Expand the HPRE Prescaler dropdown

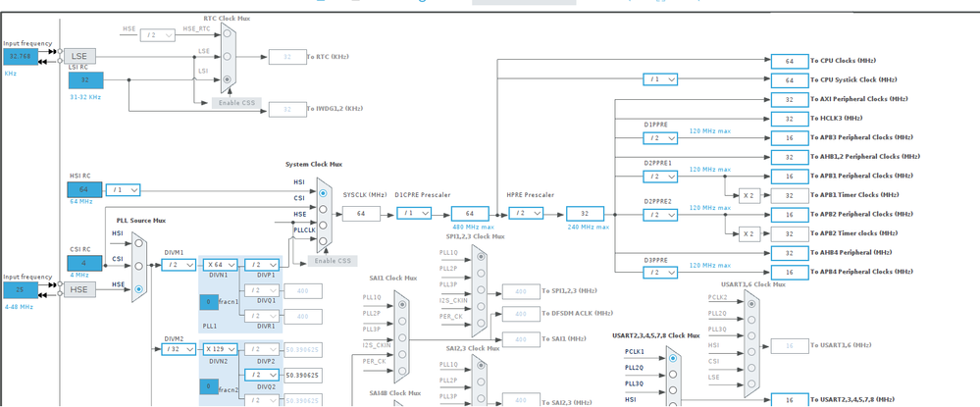point(526,214)
